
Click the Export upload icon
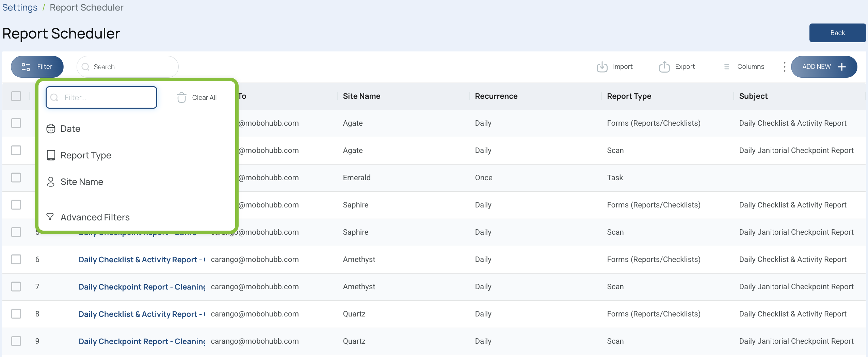(664, 67)
